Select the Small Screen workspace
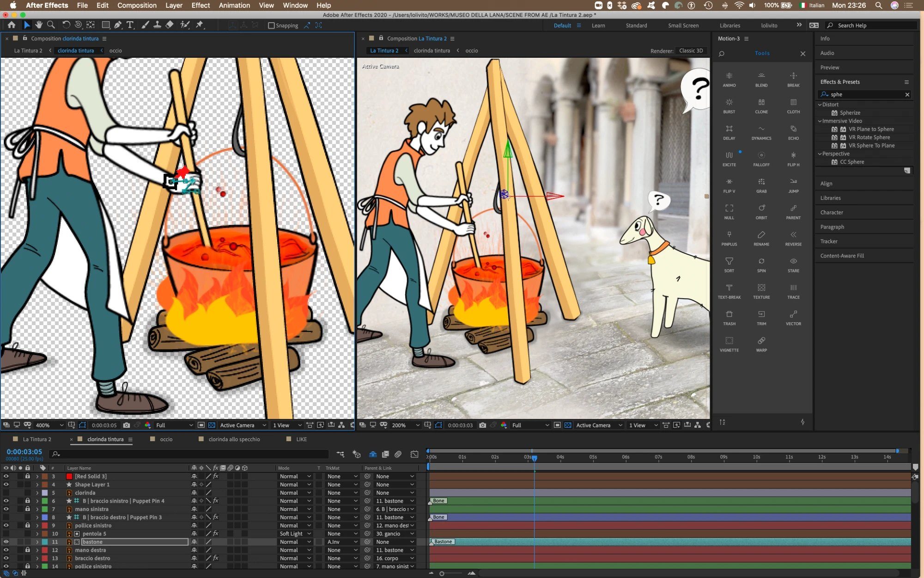 [x=683, y=25]
